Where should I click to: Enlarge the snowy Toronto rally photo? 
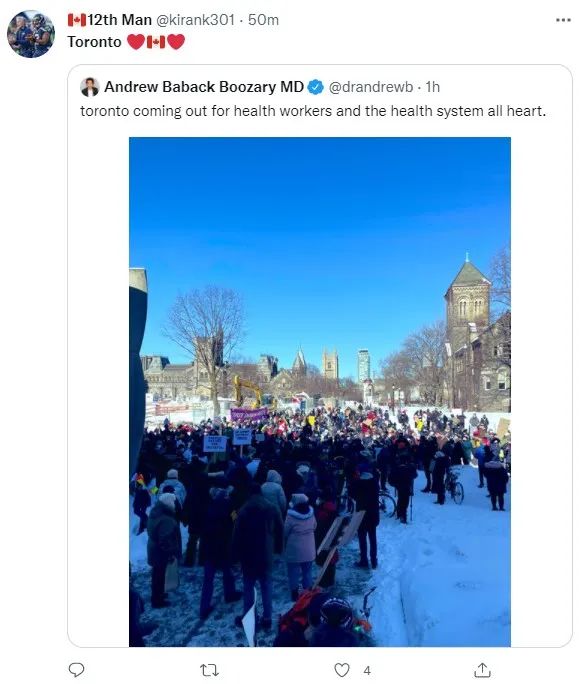[x=320, y=392]
